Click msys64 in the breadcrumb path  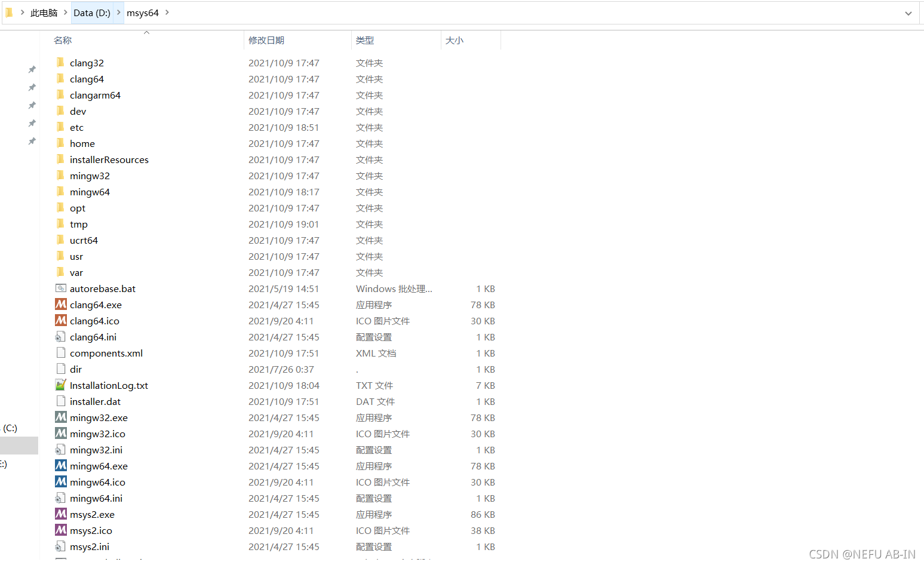click(143, 13)
